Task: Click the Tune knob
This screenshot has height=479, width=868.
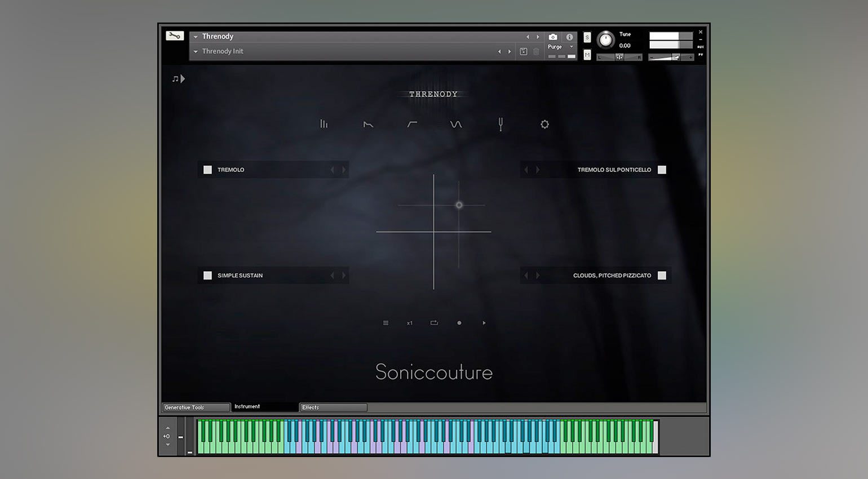Action: click(606, 39)
